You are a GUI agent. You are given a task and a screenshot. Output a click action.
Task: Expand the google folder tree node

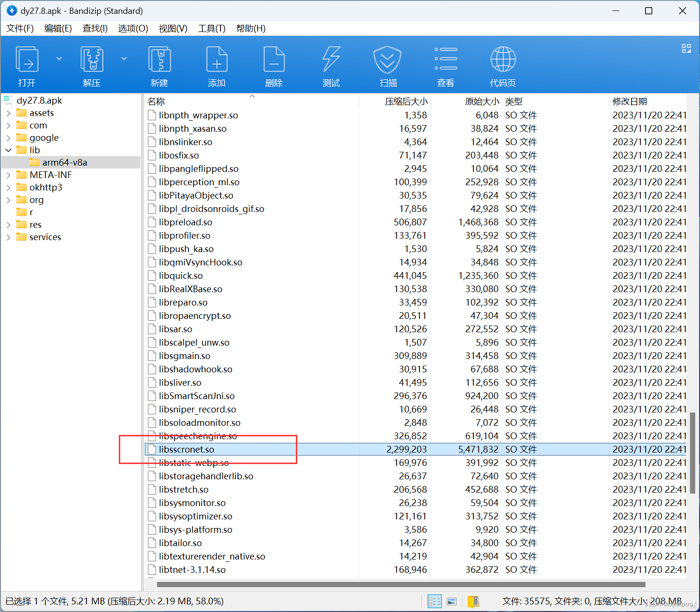[8, 138]
